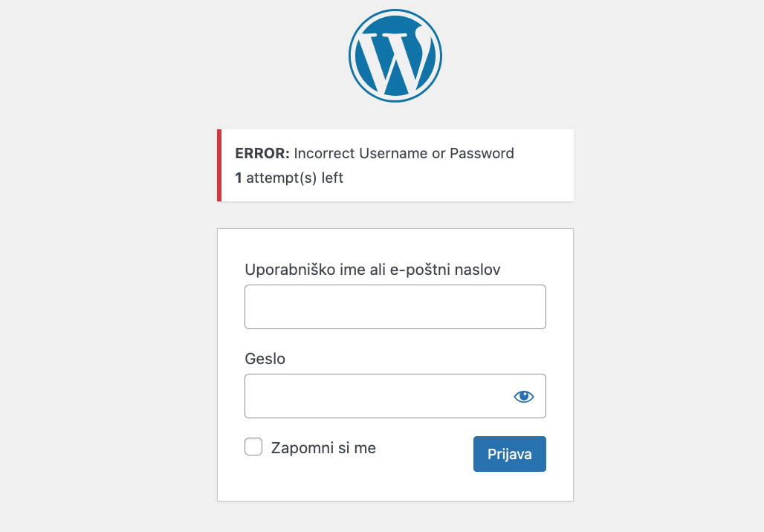Click the WordPress logo

395,56
